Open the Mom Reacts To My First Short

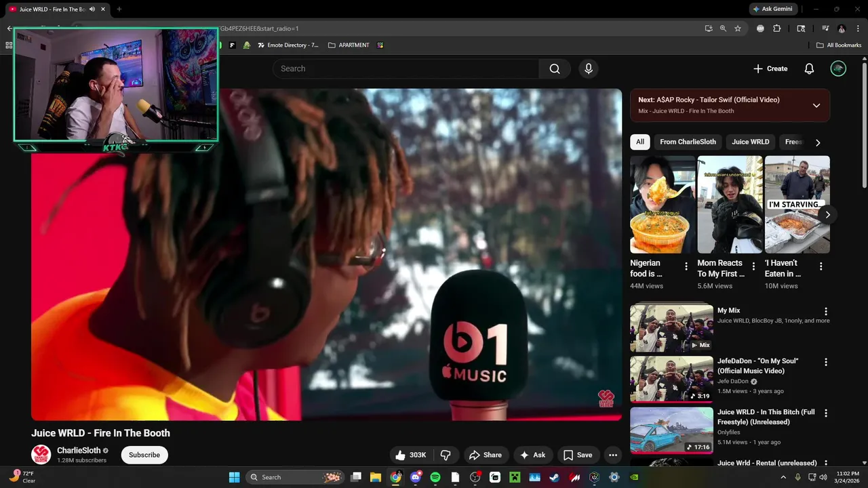730,205
